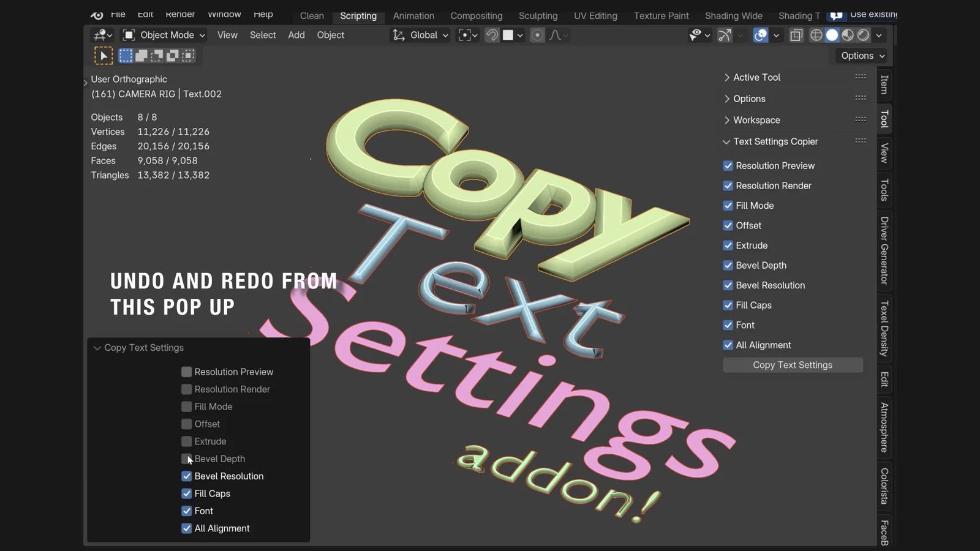Collapse the Text Settings Copier panel

tap(726, 141)
